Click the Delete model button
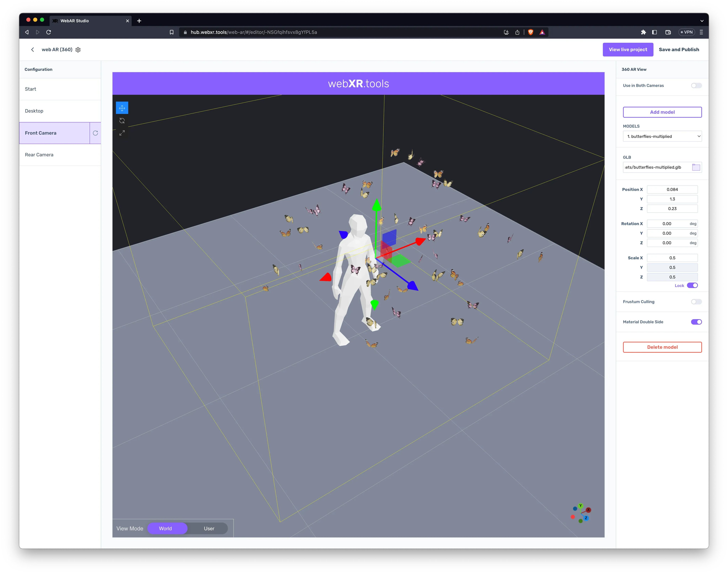This screenshot has width=728, height=574. (x=662, y=347)
